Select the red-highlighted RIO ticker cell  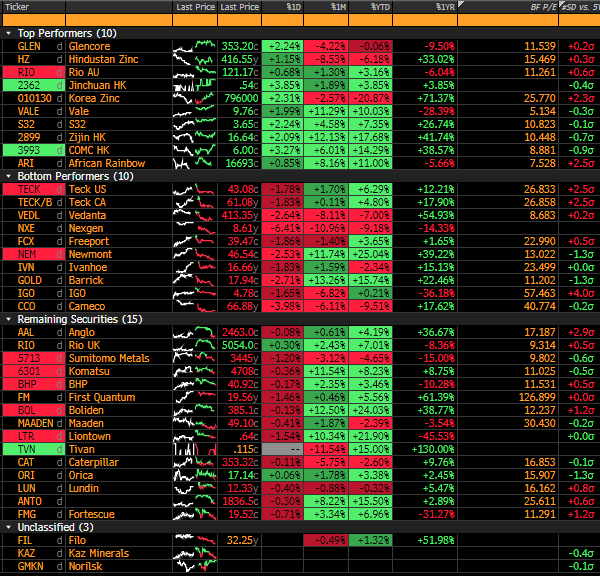[x=29, y=72]
